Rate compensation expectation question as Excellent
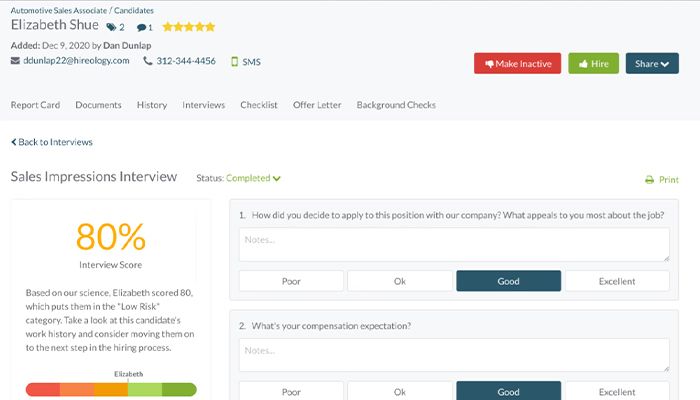Screen dimensions: 700x400 (617, 391)
